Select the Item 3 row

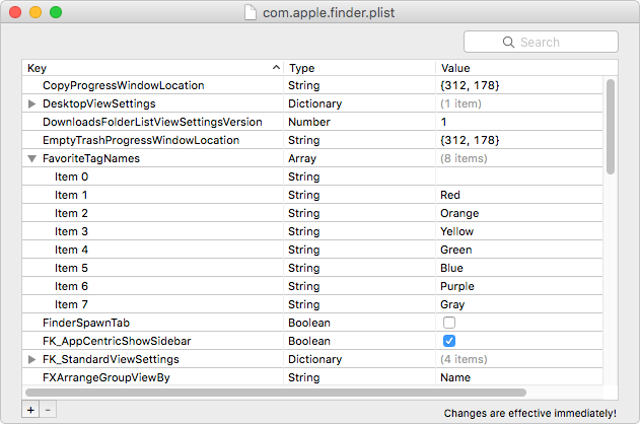coord(312,231)
